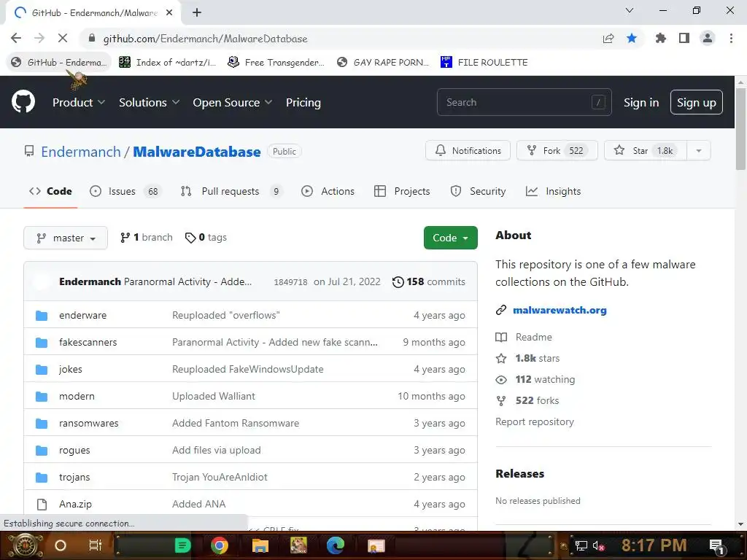Open the Pricing page link

click(x=303, y=102)
